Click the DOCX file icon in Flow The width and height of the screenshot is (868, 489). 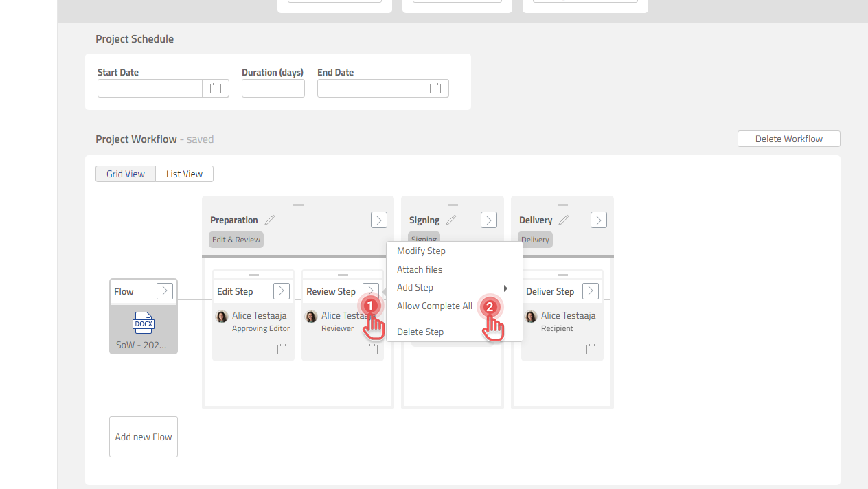tap(144, 323)
